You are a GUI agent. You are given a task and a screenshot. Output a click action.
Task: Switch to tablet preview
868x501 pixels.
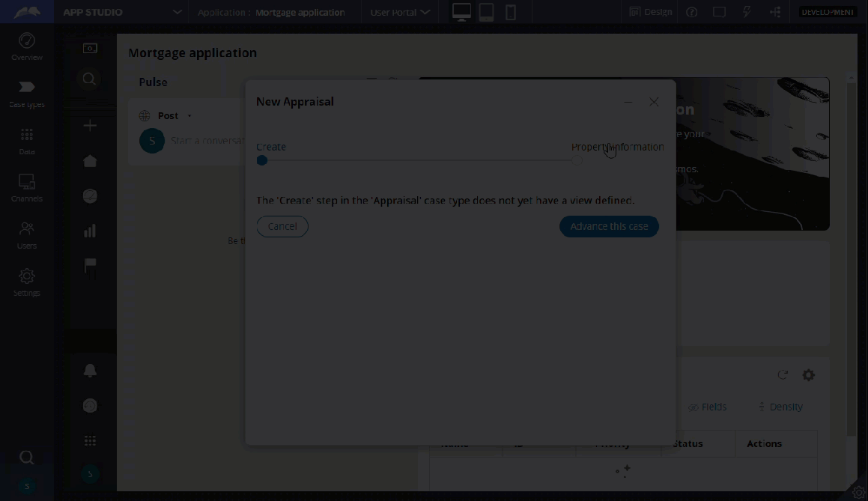486,12
